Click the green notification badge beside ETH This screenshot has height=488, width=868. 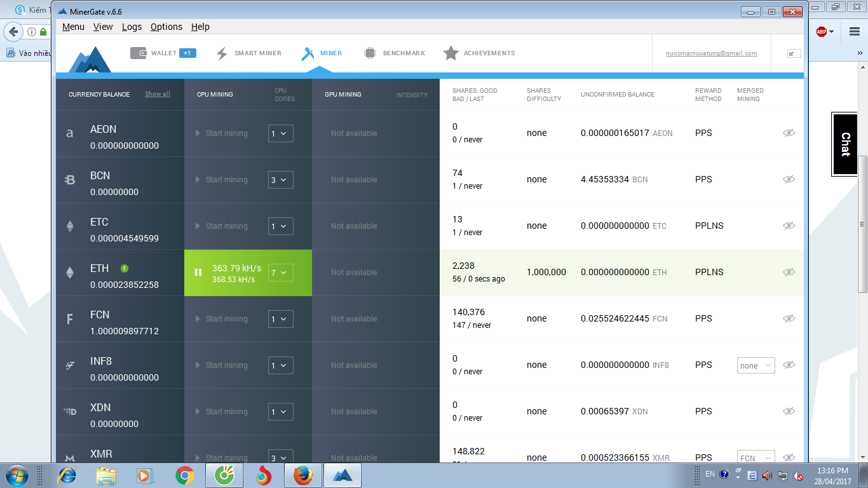[125, 268]
